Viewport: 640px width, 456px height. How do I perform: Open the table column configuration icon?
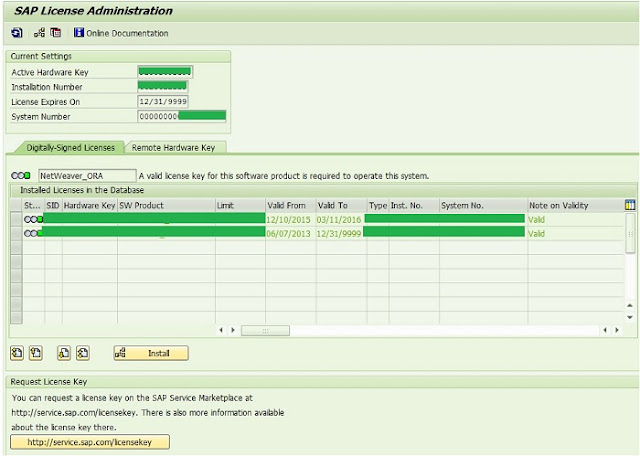click(x=630, y=205)
